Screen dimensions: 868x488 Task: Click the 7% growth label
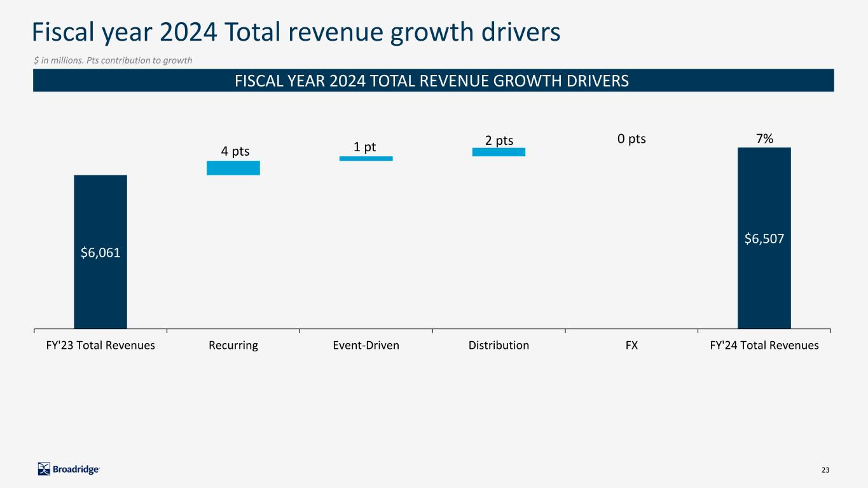(x=764, y=139)
